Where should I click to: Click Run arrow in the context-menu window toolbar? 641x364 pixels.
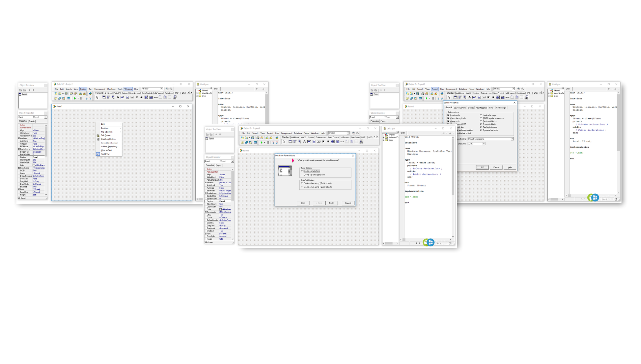[x=75, y=98]
